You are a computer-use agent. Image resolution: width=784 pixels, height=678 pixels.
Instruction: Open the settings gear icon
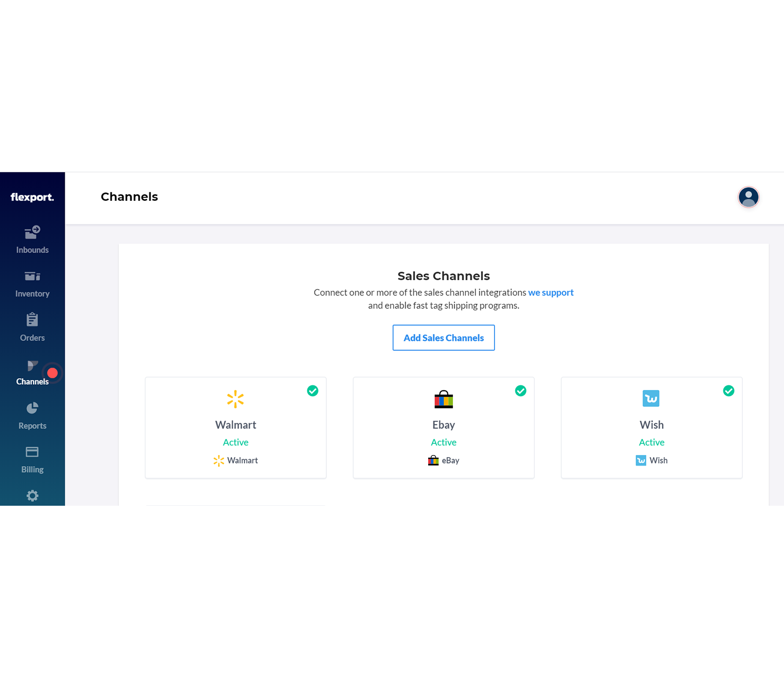pyautogui.click(x=32, y=496)
